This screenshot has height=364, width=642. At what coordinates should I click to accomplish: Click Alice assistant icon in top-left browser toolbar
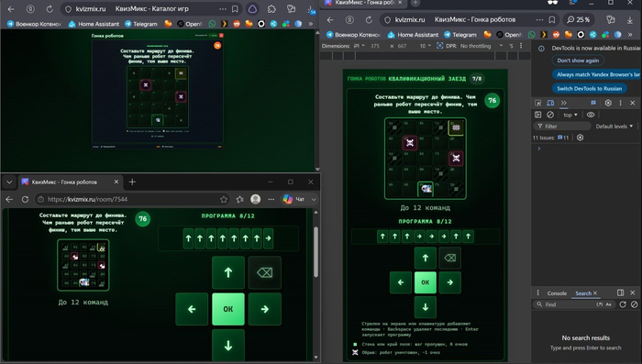tap(252, 8)
